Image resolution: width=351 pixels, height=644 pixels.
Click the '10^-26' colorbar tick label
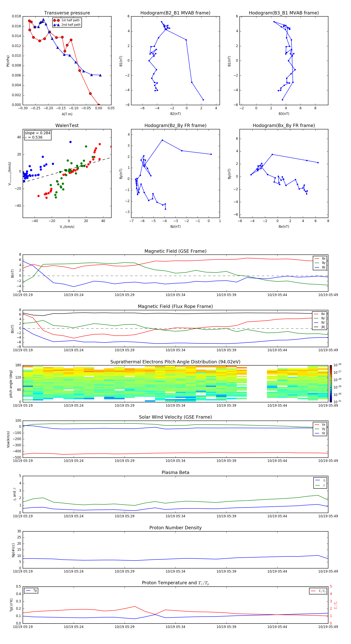tap(337, 365)
